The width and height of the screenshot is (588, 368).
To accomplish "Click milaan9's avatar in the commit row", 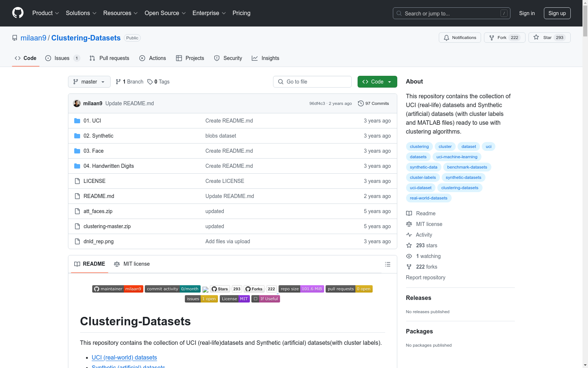I will coord(77,103).
